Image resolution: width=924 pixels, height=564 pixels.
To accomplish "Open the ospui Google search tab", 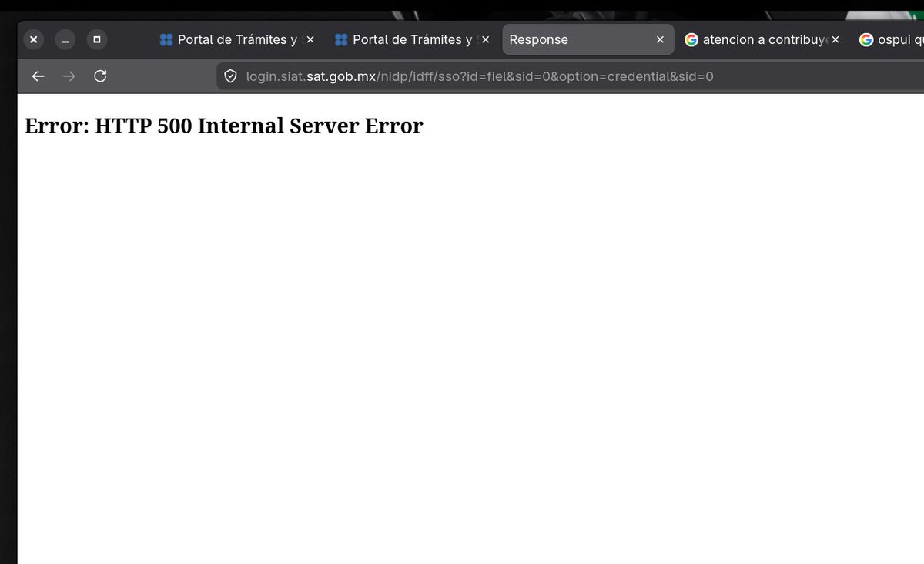I will (x=889, y=39).
